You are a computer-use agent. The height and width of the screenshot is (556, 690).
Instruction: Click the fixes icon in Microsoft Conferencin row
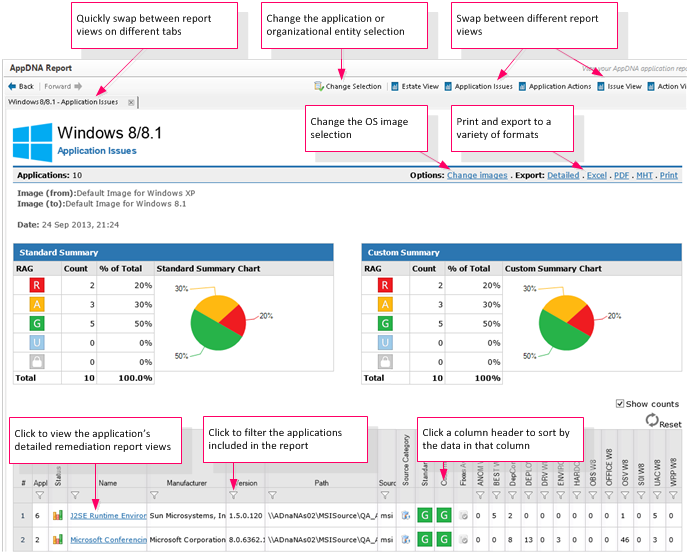tap(463, 539)
